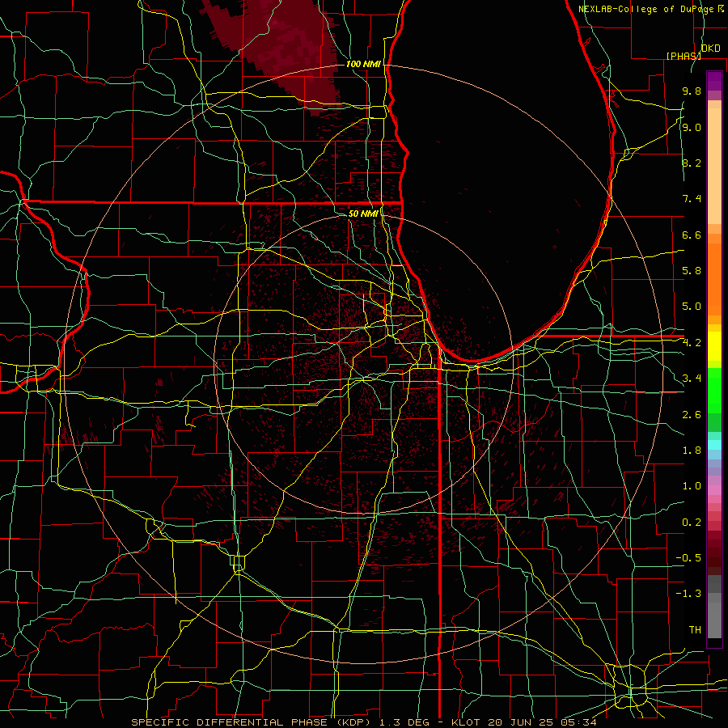Screen dimensions: 728x728
Task: Click the [PHAS] legend header
Action: pos(684,56)
